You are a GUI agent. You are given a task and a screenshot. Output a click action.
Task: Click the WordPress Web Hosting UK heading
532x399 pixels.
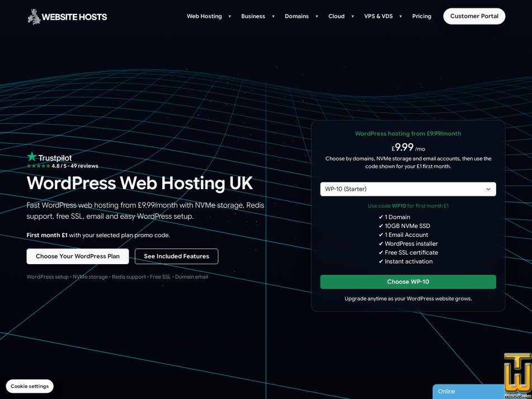click(140, 183)
